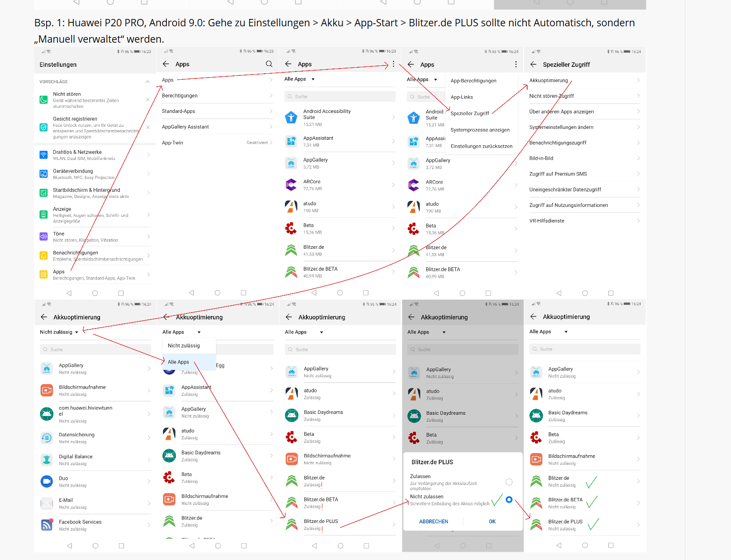Confirm with OK in Blitzer.de PLUS dialog
The width and height of the screenshot is (731, 560).
(x=492, y=522)
